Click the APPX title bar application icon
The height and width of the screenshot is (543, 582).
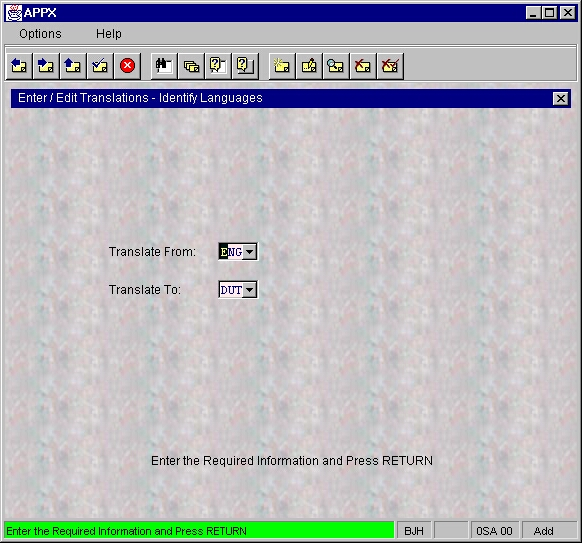pos(14,13)
